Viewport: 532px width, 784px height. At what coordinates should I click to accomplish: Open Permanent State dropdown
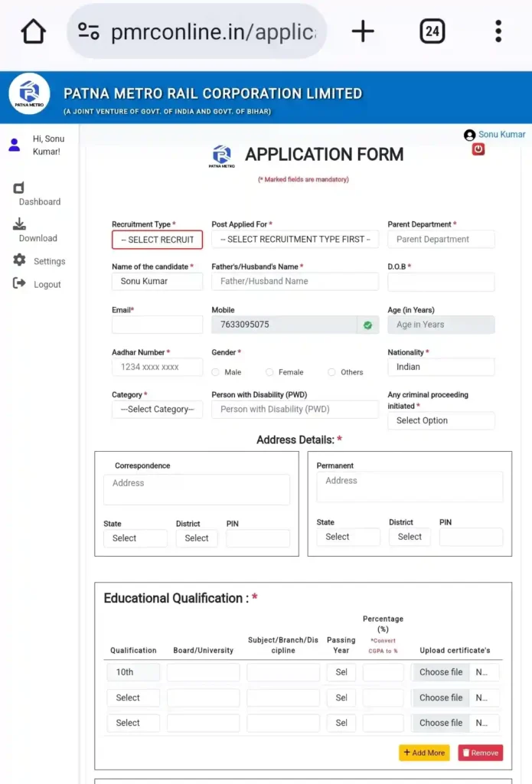pos(348,537)
